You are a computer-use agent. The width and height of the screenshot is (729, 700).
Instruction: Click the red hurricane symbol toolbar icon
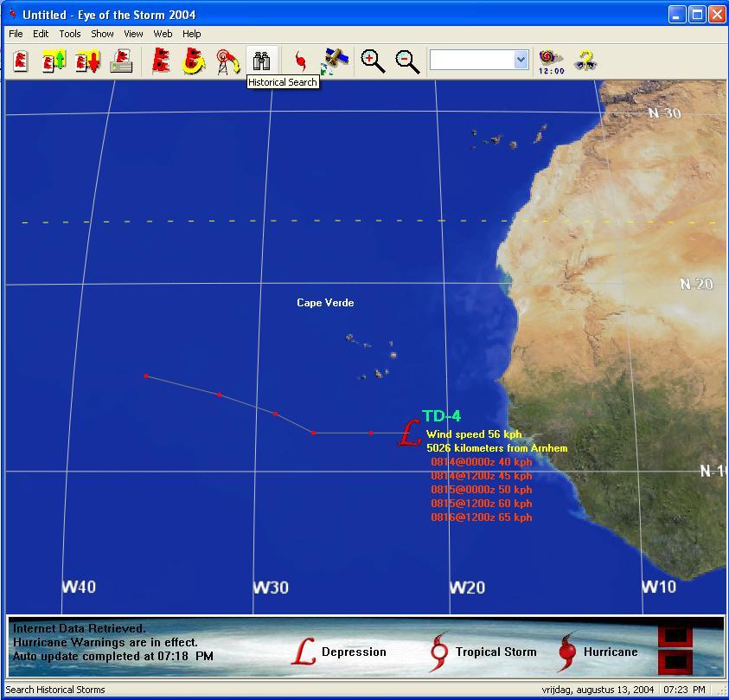point(301,61)
